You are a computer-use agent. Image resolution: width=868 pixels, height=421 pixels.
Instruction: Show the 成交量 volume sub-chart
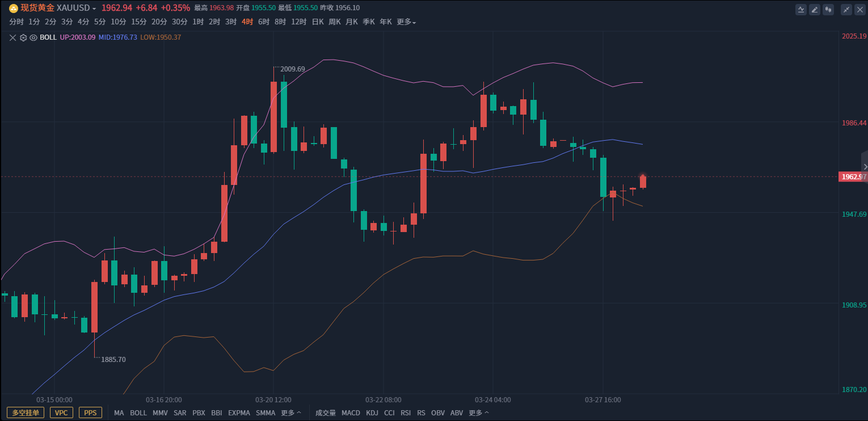click(x=326, y=413)
